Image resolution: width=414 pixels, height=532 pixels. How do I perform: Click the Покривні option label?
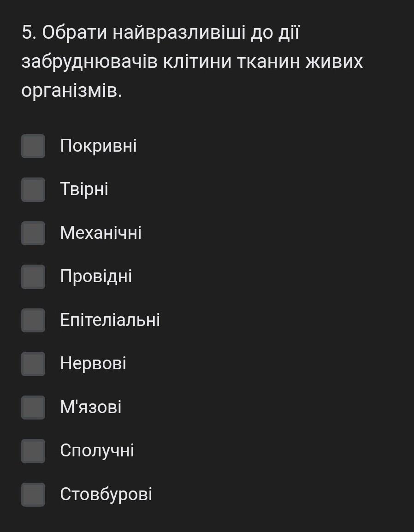coord(98,146)
